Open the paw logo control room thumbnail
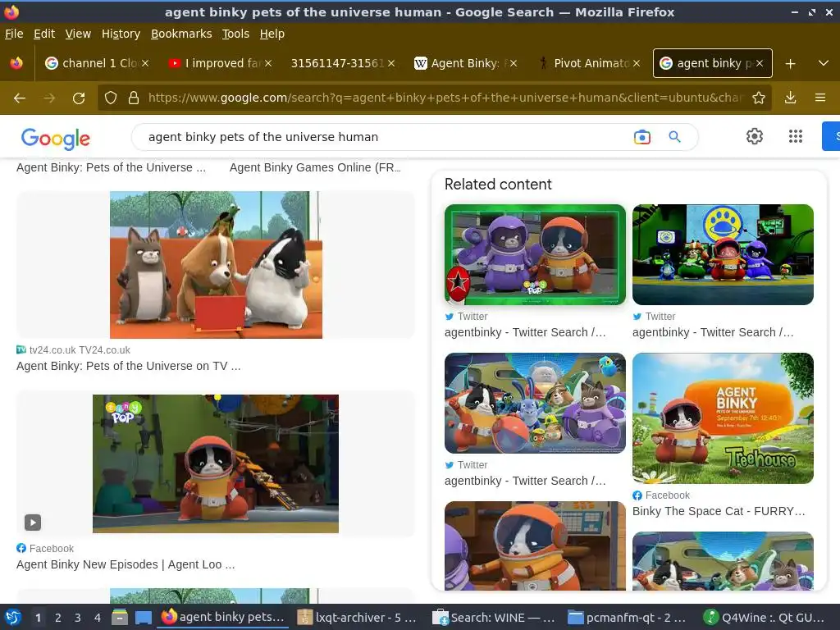840x630 pixels. 723,254
